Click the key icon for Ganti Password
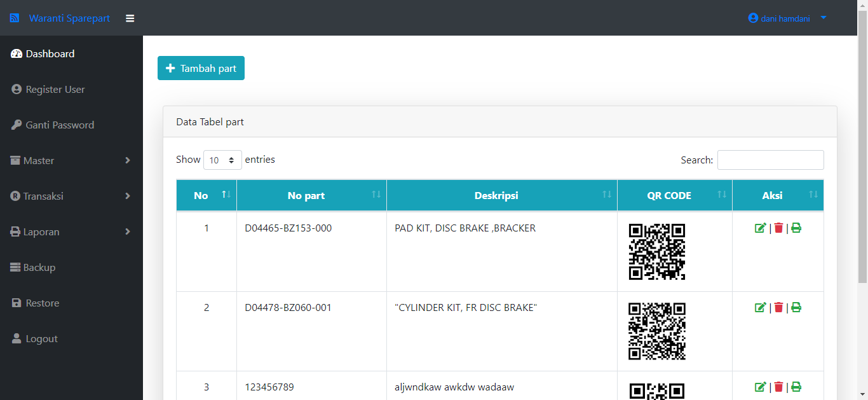This screenshot has width=868, height=400. 17,125
